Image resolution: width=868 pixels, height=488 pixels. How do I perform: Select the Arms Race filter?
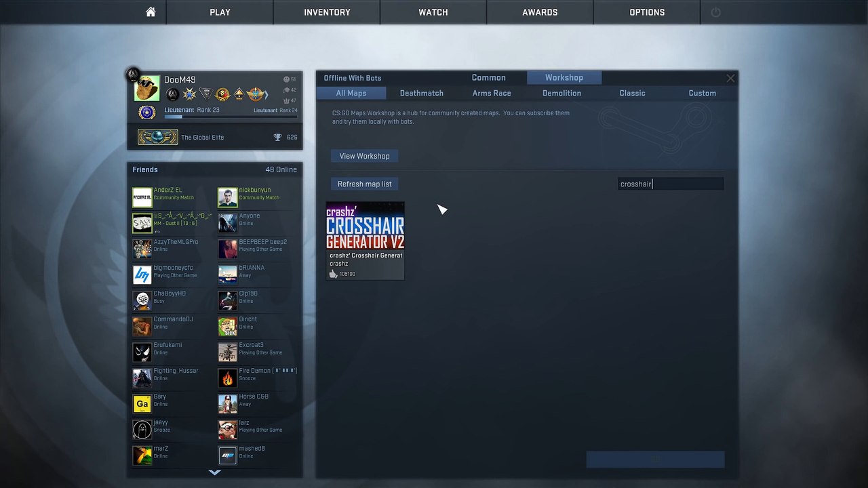[492, 94]
